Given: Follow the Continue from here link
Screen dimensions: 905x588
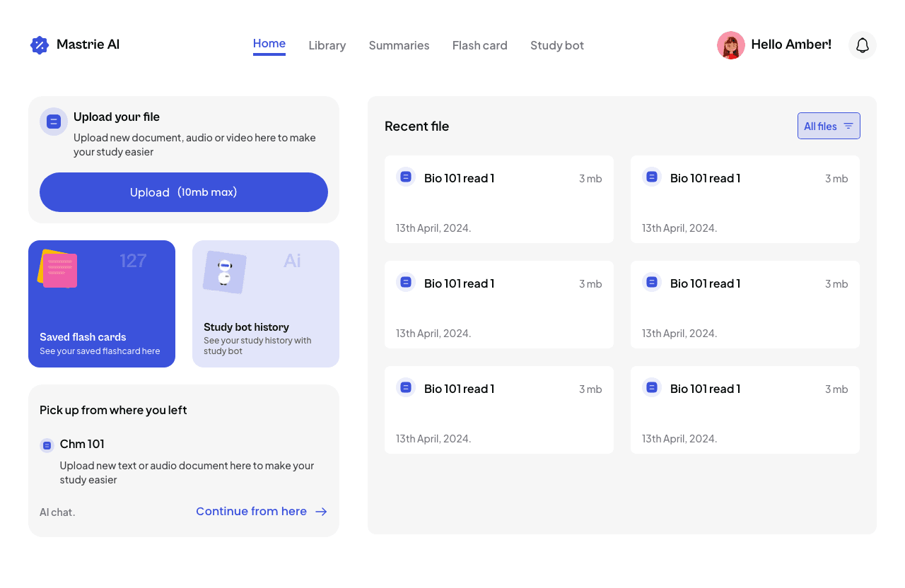Looking at the screenshot, I should [262, 512].
